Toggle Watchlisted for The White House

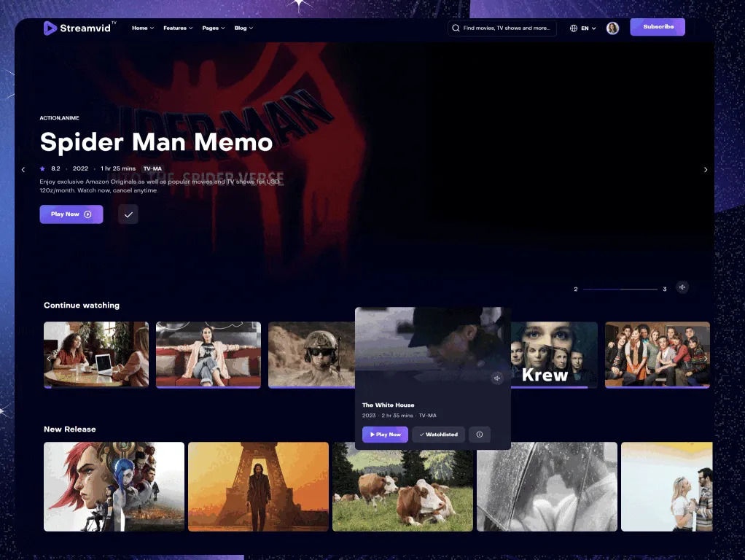click(x=439, y=435)
